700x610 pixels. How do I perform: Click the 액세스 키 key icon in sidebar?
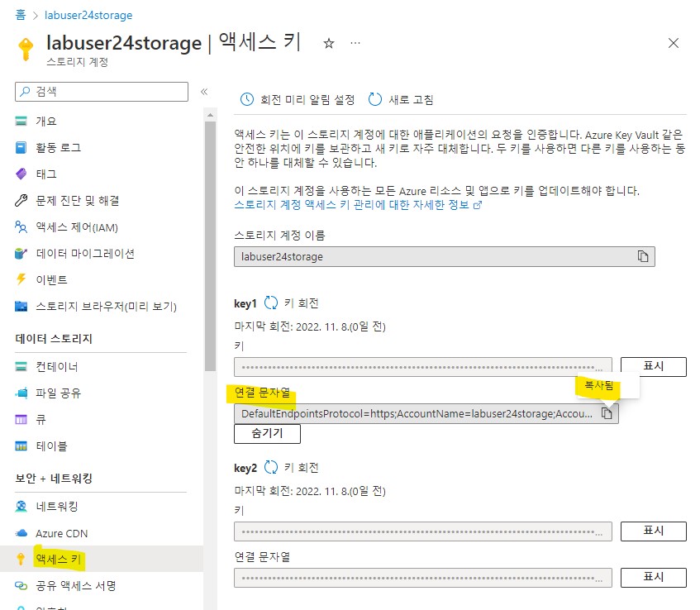click(21, 559)
